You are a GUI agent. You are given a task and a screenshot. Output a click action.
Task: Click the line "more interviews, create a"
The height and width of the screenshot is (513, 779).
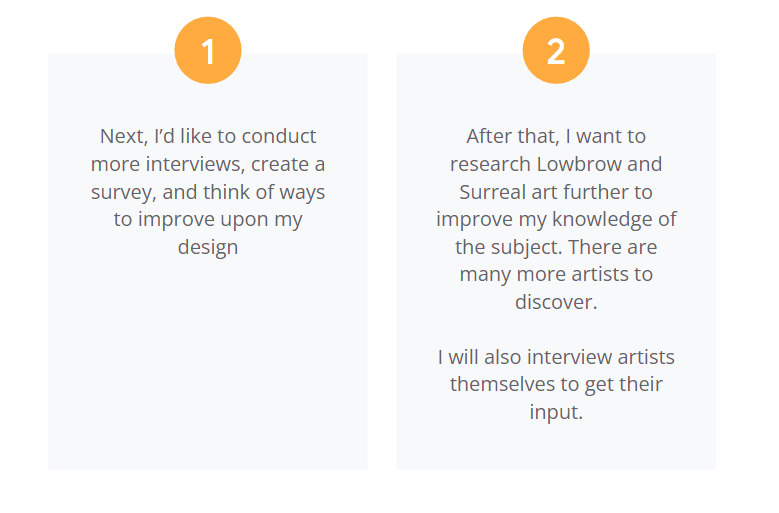point(208,164)
